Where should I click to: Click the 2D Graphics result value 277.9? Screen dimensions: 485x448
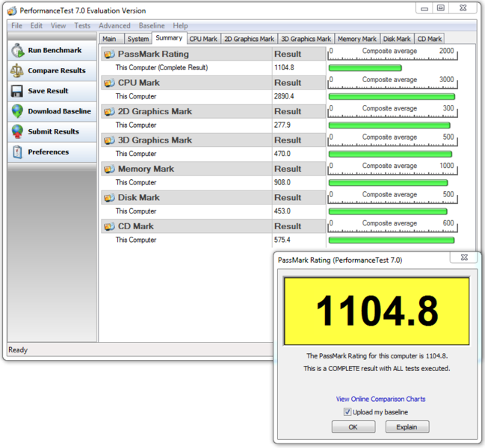[282, 125]
